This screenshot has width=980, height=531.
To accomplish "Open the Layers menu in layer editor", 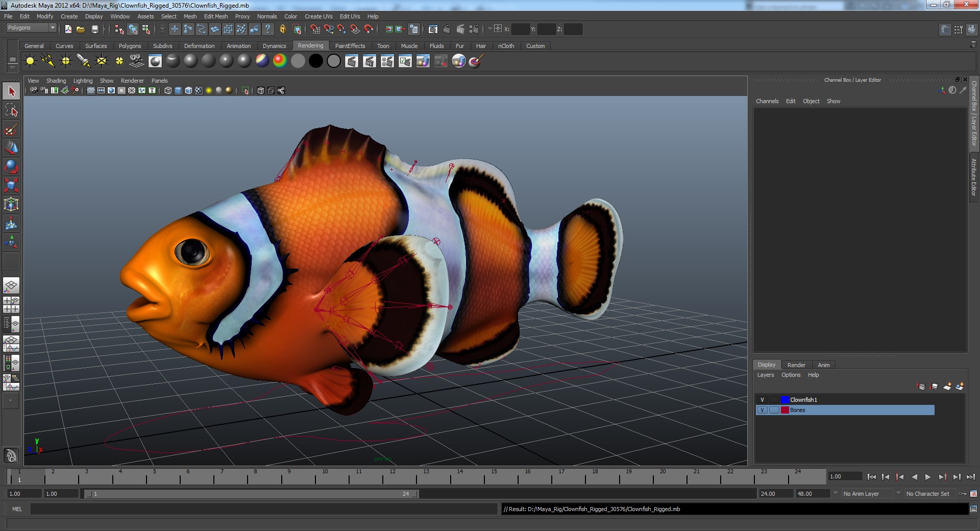I will click(765, 375).
